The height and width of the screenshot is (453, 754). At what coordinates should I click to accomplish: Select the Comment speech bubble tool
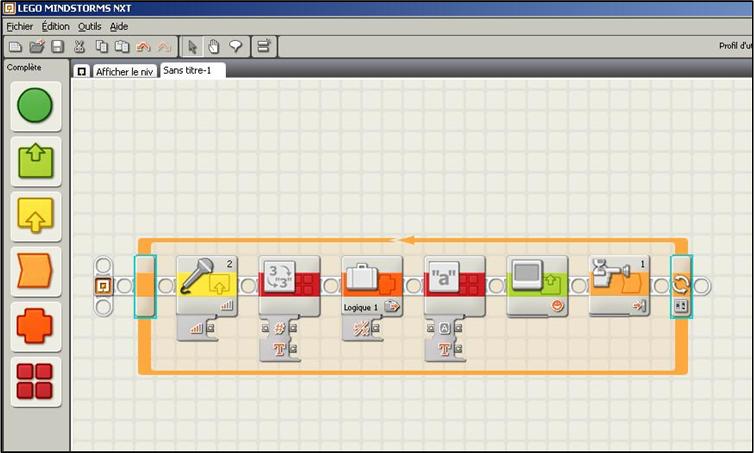coord(236,47)
